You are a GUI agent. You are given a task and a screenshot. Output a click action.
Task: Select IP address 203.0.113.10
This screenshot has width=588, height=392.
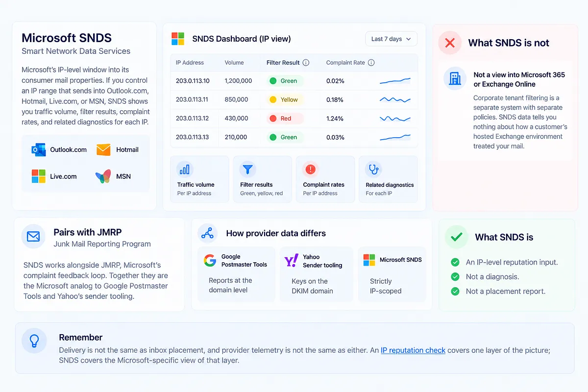(193, 81)
